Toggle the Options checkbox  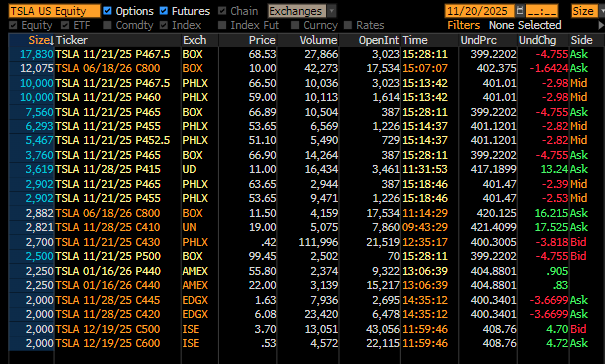click(x=107, y=11)
